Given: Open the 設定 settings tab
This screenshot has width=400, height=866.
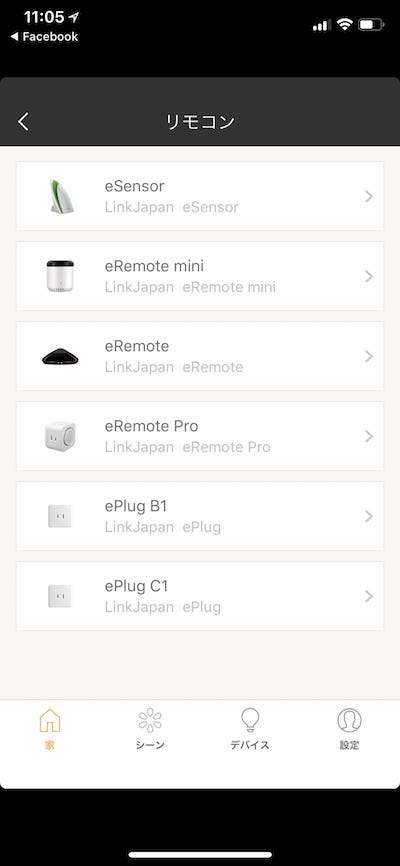Looking at the screenshot, I should tap(349, 729).
